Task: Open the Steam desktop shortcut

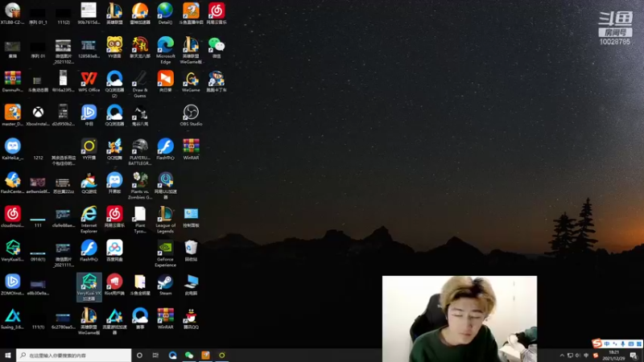Action: pyautogui.click(x=166, y=285)
